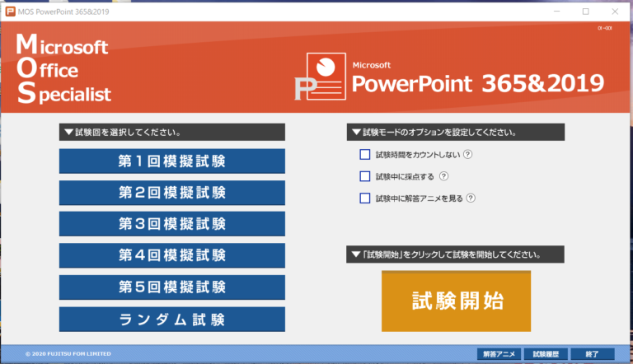The height and width of the screenshot is (364, 633).
Task: Toggle 試験中に採点する checkbox
Action: [365, 176]
